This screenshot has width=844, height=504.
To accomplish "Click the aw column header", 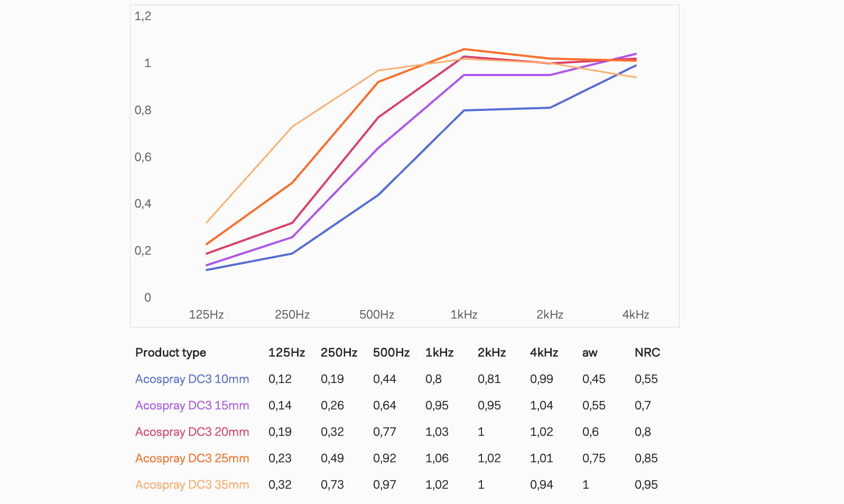I will (590, 352).
